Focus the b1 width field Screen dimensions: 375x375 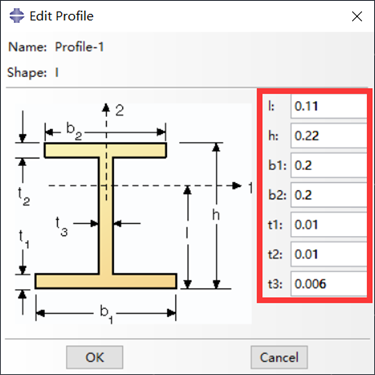329,165
